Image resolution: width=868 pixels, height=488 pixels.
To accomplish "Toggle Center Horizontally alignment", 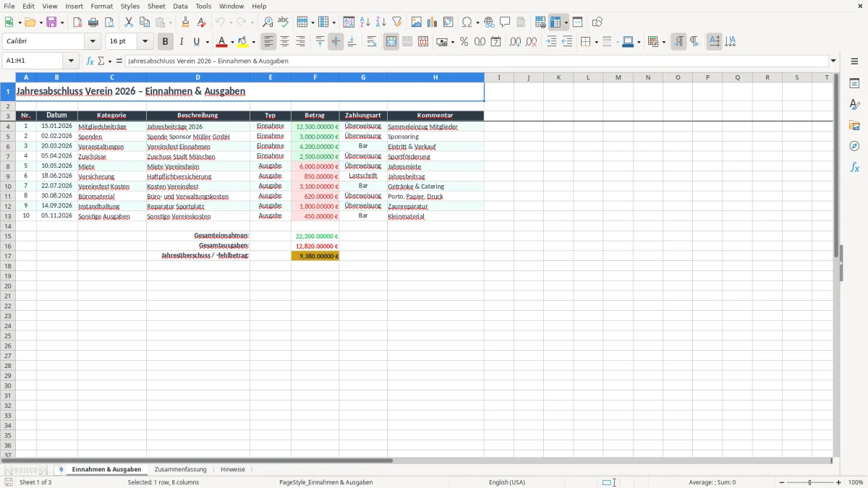I will (284, 42).
